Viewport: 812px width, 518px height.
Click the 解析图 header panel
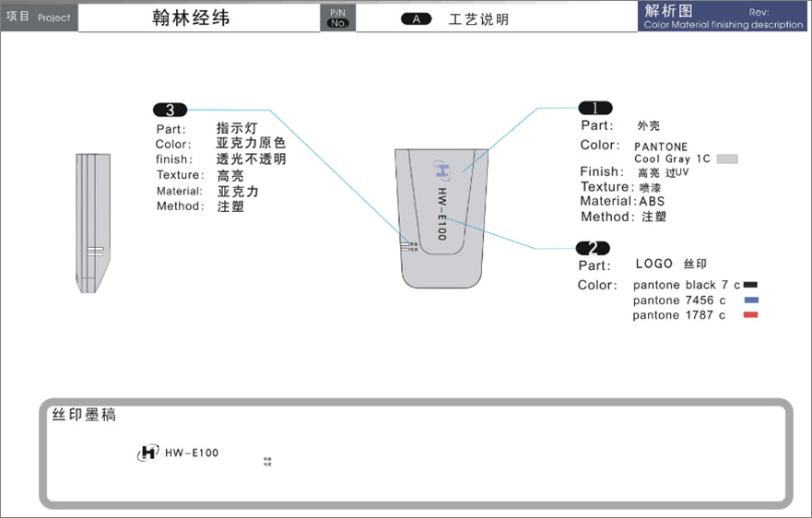tap(724, 17)
